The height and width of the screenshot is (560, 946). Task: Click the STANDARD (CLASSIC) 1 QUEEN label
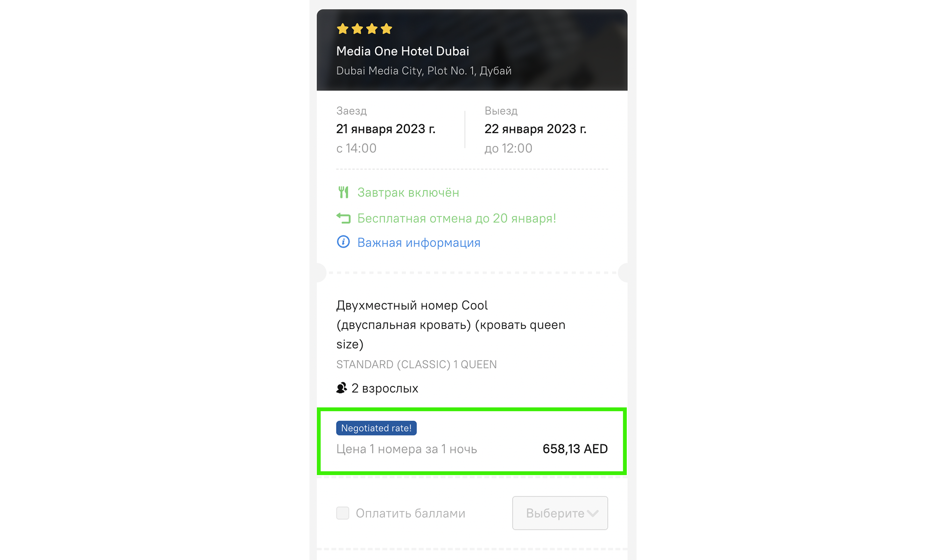pos(416,364)
